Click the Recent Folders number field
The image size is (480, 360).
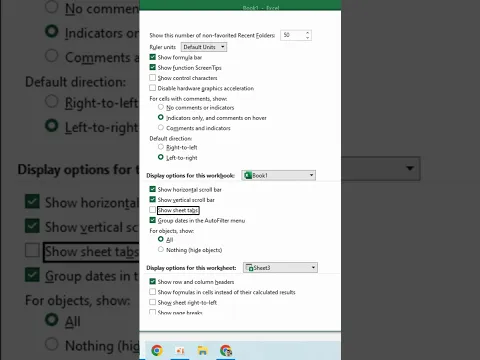[x=292, y=35]
